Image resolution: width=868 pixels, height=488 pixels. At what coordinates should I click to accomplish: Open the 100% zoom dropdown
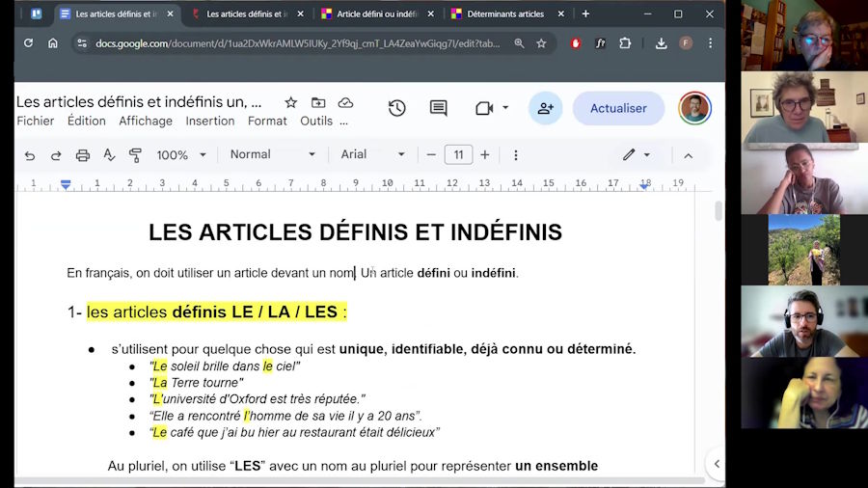181,155
